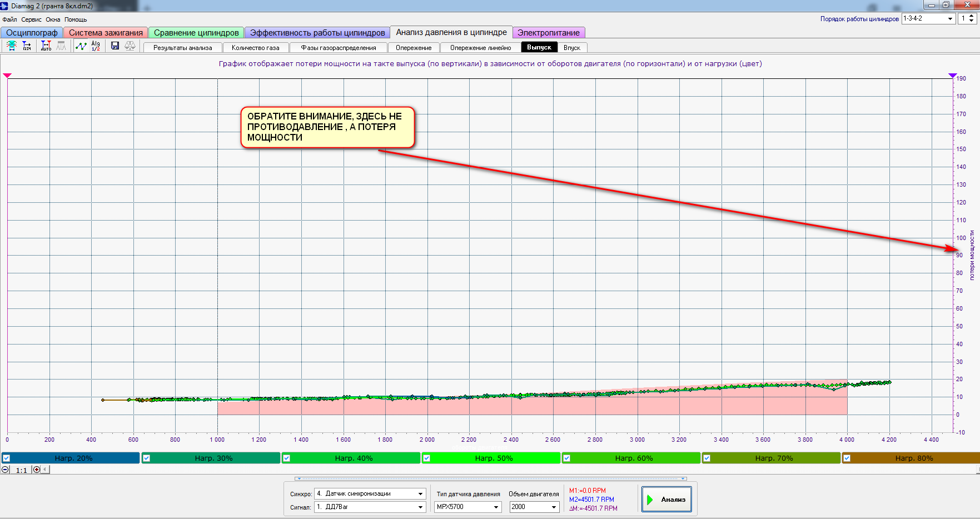
Task: Uncheck the Нагр. 50% load checkbox
Action: point(426,458)
